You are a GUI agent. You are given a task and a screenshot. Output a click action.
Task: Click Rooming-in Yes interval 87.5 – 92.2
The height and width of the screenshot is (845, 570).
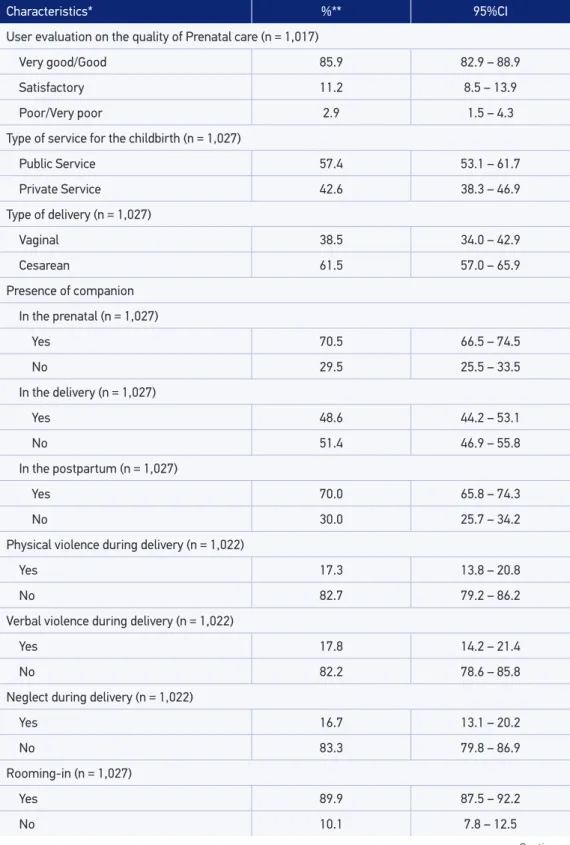point(490,799)
